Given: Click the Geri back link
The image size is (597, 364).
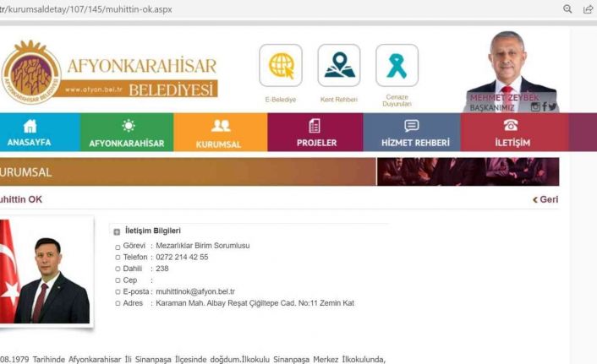Looking at the screenshot, I should click(545, 199).
